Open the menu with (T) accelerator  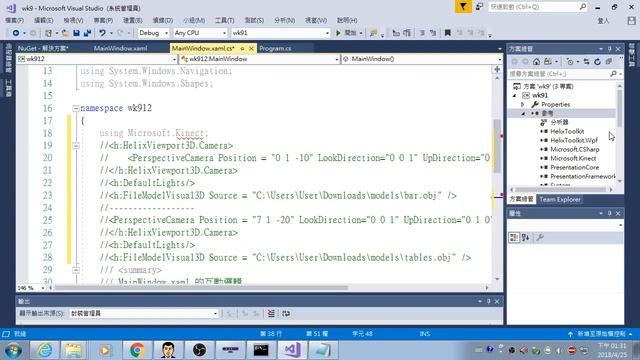224,20
